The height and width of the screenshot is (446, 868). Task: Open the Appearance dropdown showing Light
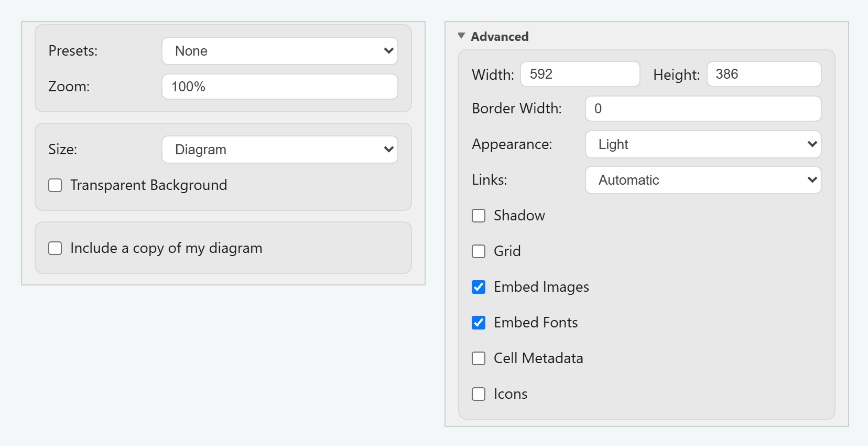click(x=703, y=144)
